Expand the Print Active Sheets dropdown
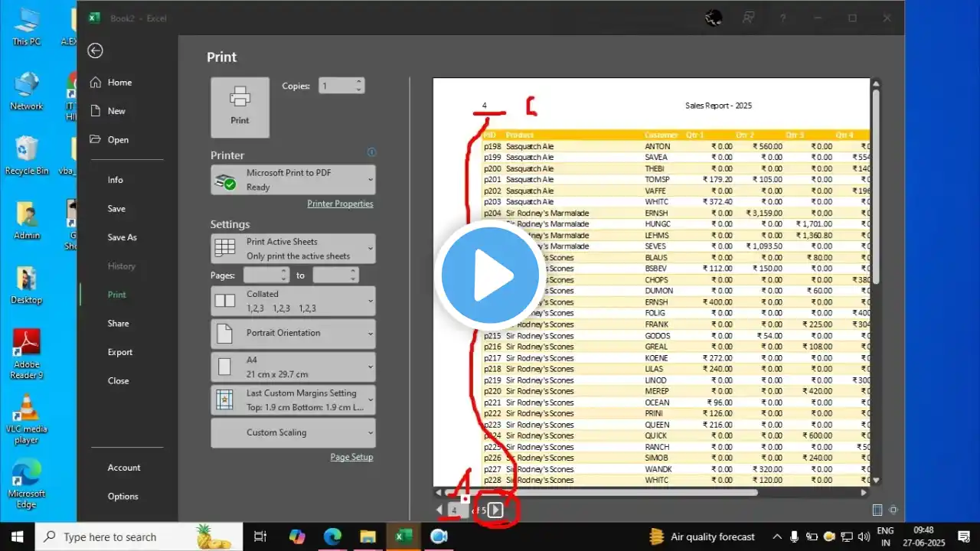The height and width of the screenshot is (551, 980). coord(292,249)
